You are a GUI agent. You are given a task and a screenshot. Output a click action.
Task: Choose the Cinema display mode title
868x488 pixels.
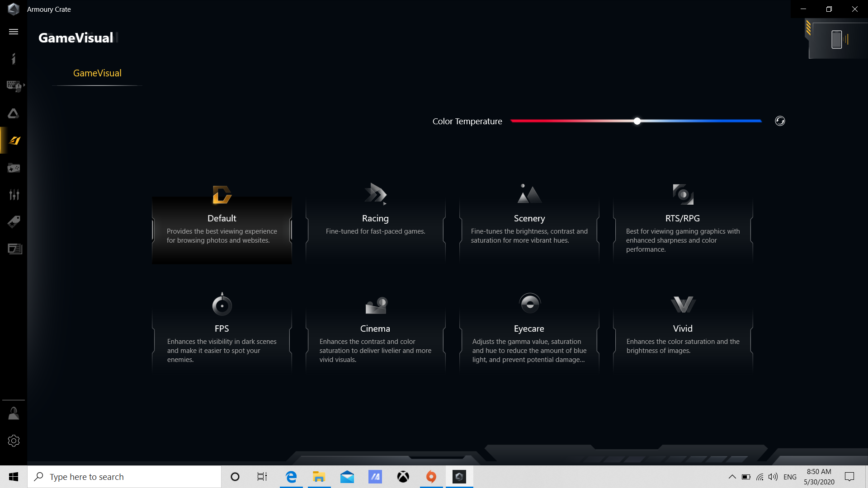[375, 328]
